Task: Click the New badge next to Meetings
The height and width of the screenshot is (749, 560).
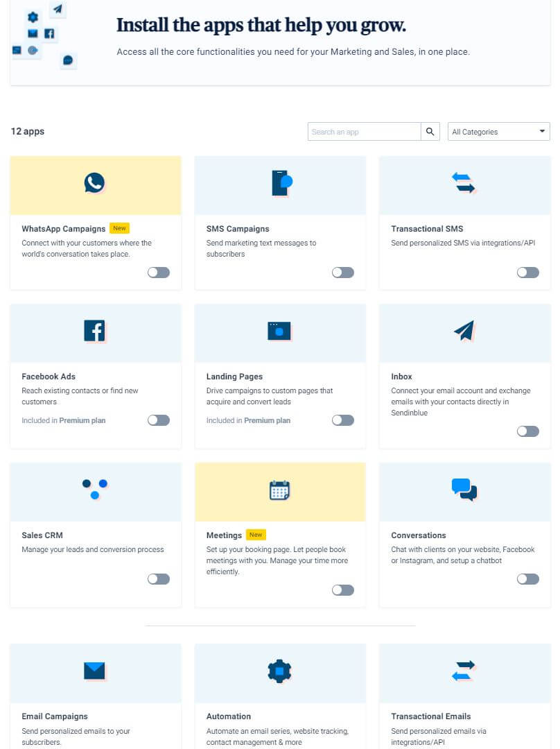Action: click(x=256, y=535)
